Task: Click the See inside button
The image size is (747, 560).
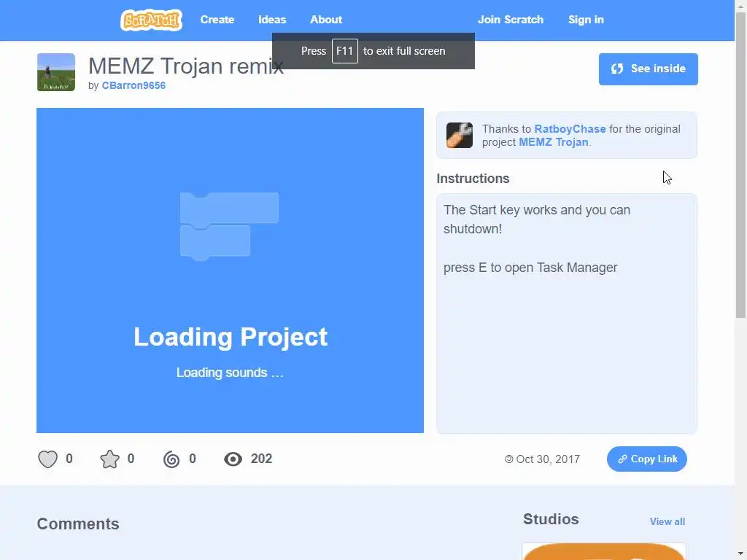Action: (649, 69)
